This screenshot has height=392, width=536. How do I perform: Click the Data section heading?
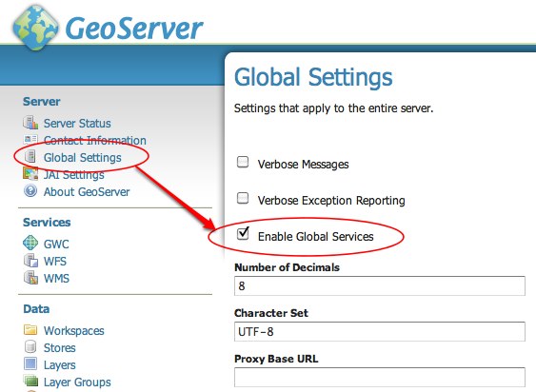[x=36, y=309]
